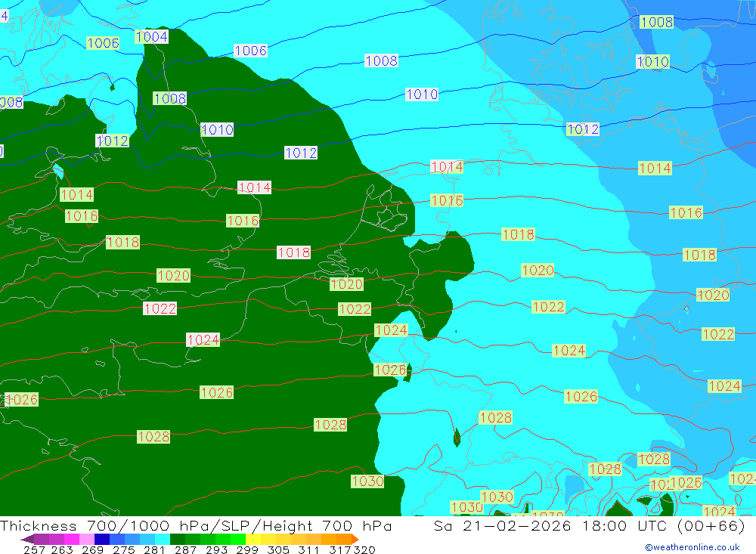Open the weatheronline.co.uk copyright link
Image resolution: width=756 pixels, height=554 pixels.
pyautogui.click(x=692, y=547)
